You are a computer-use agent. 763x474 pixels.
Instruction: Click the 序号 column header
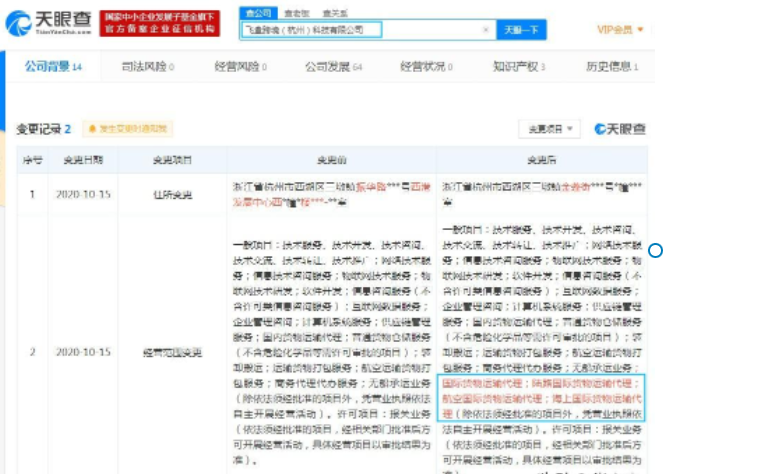tap(32, 160)
